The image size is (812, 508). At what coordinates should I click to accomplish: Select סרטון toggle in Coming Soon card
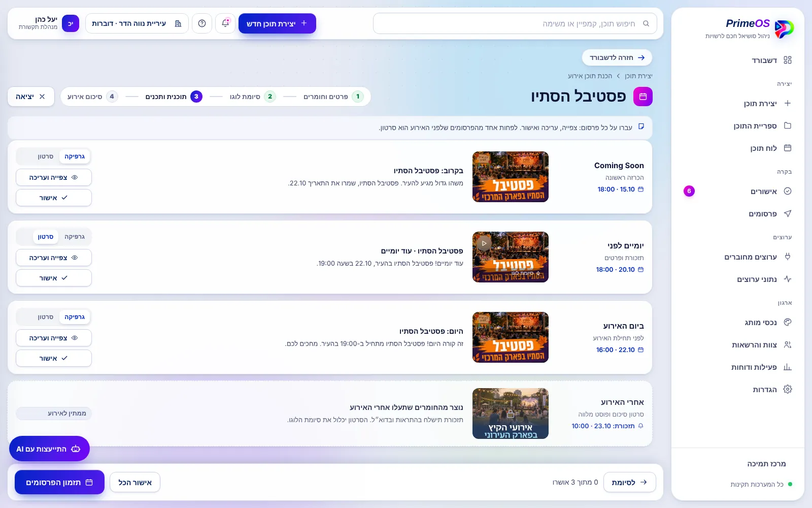pos(45,156)
